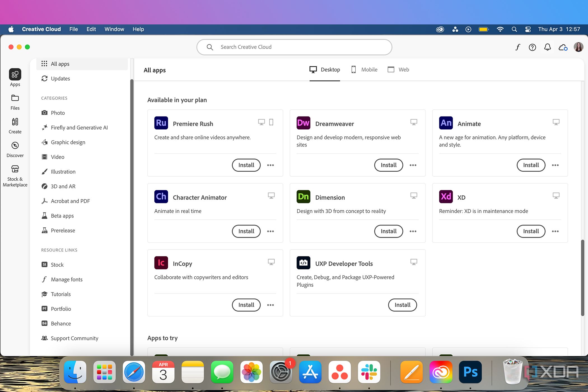Click the fonts icon in header

[517, 47]
